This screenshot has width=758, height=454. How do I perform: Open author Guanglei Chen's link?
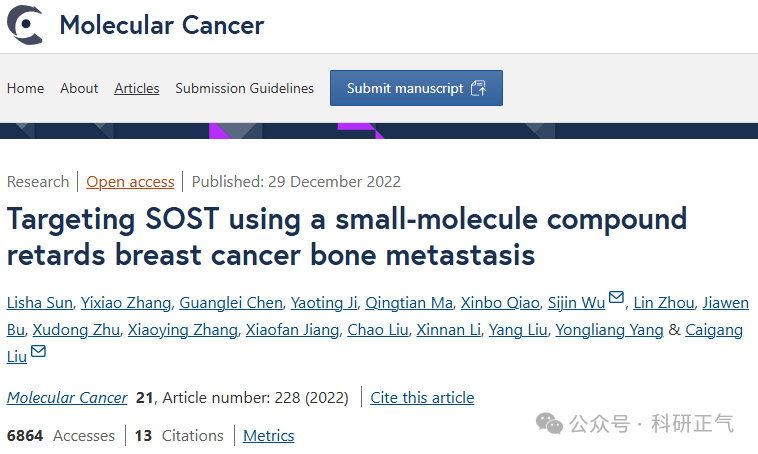231,303
